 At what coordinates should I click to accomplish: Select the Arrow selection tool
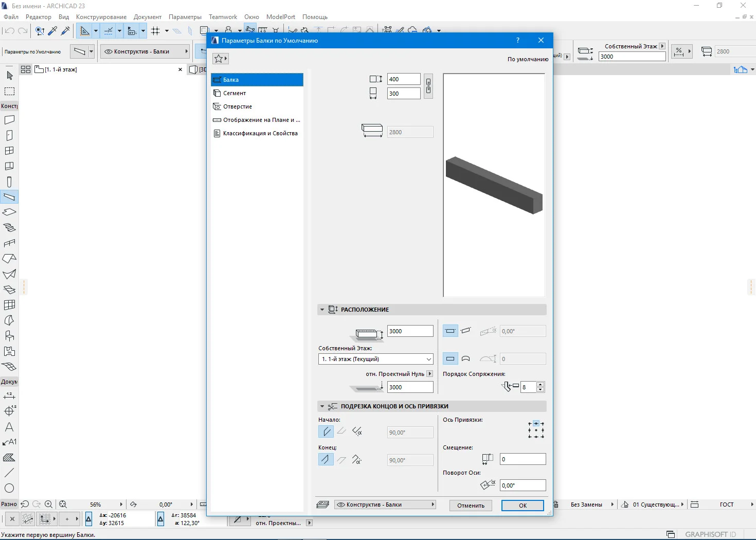(x=9, y=76)
